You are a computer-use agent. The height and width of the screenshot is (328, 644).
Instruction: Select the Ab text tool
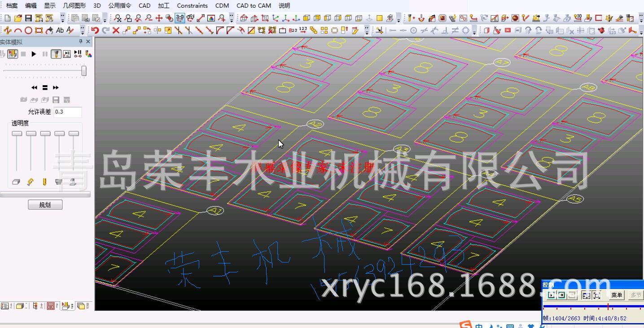tap(60, 31)
